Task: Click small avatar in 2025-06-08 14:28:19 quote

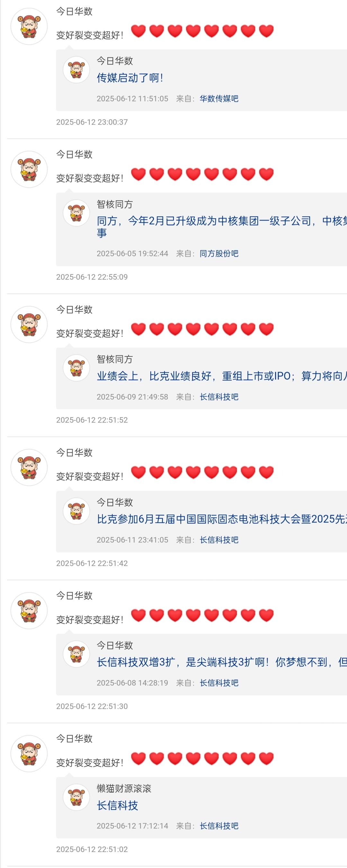Action: tap(76, 654)
